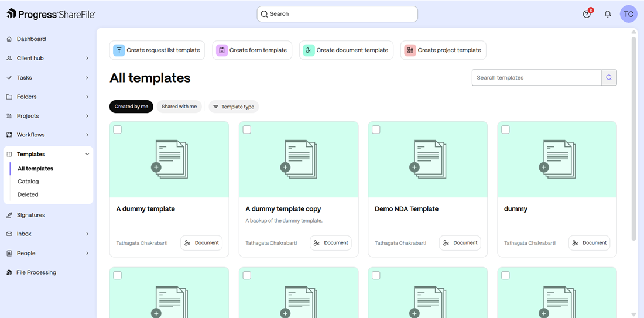Open the A dummy template thumbnail

169,159
